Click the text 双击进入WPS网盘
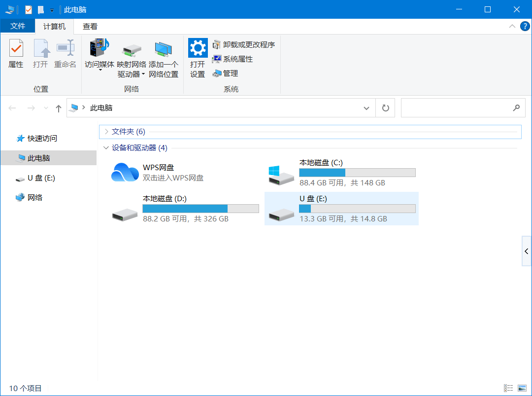This screenshot has height=396, width=532. point(173,178)
